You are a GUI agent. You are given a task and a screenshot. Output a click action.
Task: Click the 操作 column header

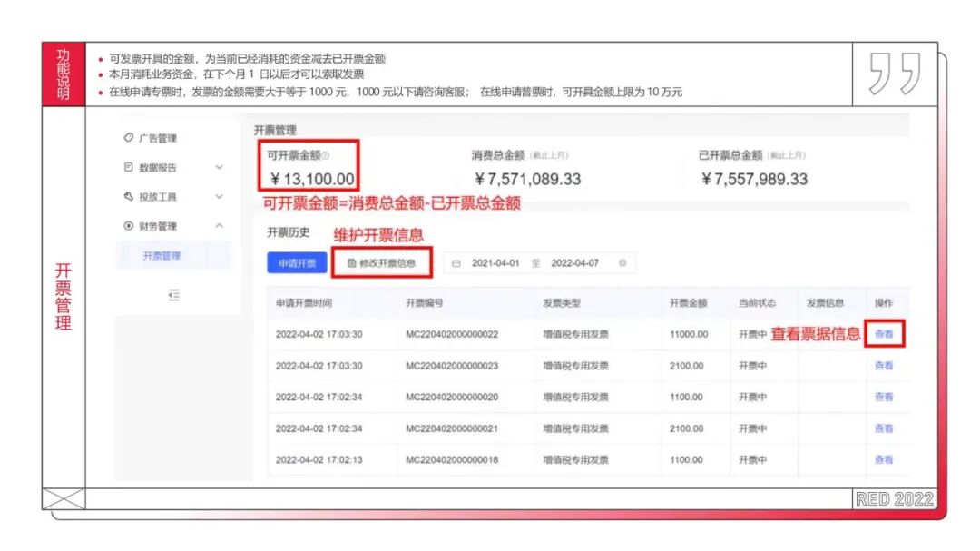tap(884, 302)
